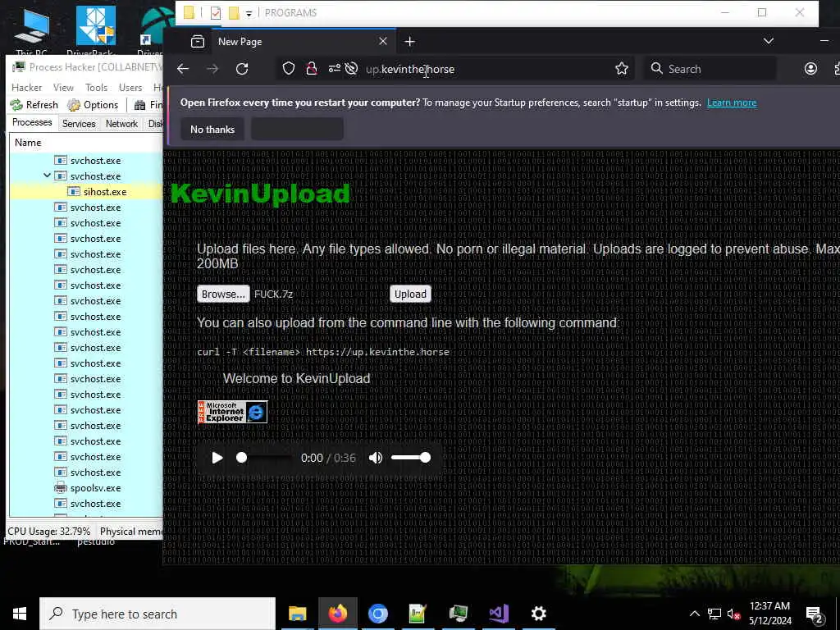Screen dimensions: 840x630
Task: Expand the list all tabs chevron
Action: (768, 41)
